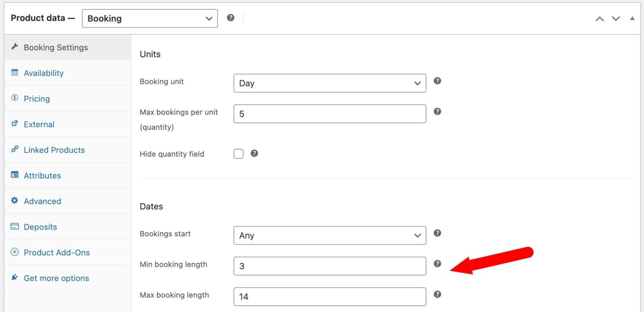Screen dimensions: 644x312
Task: Click the help icon beside Booking unit
Action: click(437, 81)
